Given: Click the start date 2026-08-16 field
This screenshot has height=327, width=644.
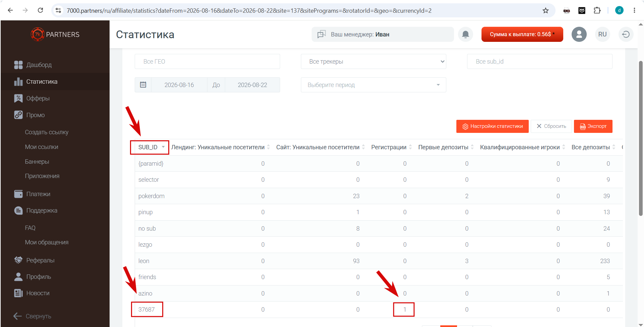Looking at the screenshot, I should [179, 85].
